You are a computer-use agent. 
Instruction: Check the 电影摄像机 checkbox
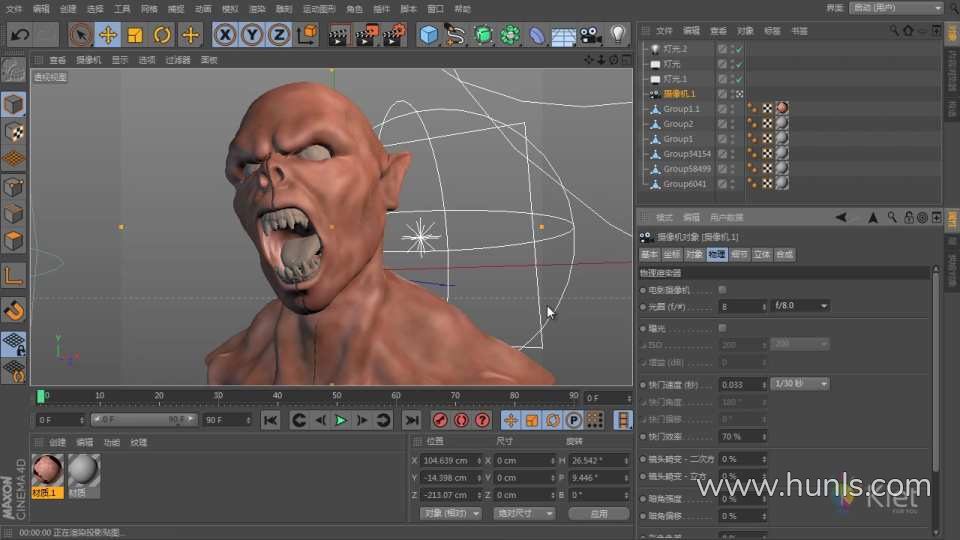coord(722,290)
